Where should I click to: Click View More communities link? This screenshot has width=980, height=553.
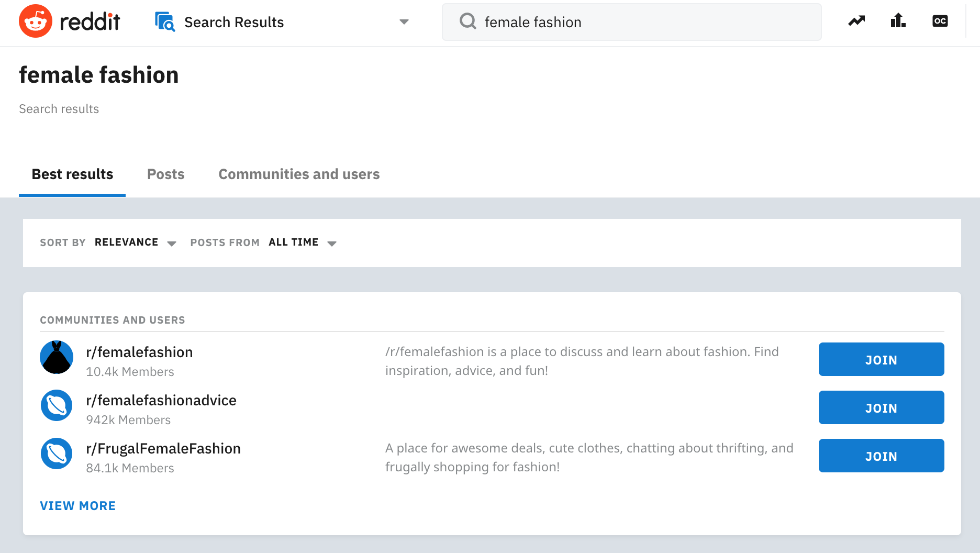(x=78, y=506)
